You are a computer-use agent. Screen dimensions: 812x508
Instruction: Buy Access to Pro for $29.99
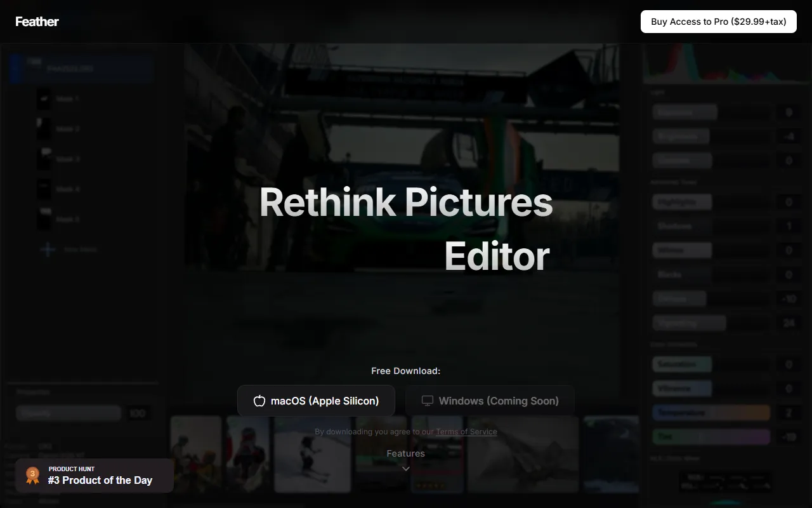pyautogui.click(x=719, y=22)
